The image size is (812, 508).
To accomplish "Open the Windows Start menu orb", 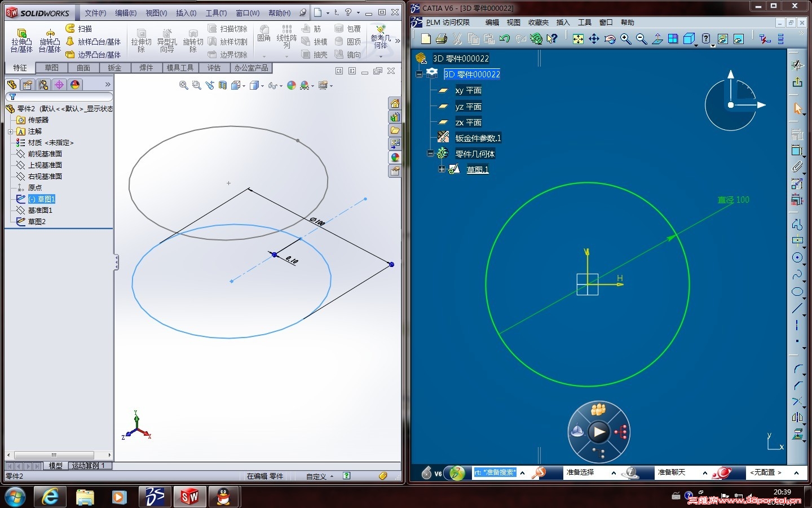I will coord(14,497).
